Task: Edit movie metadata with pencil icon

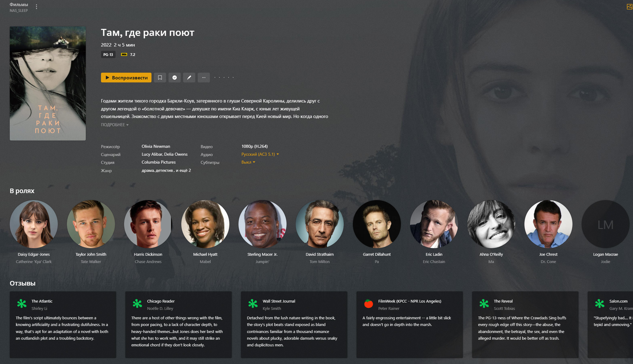Action: [x=189, y=78]
